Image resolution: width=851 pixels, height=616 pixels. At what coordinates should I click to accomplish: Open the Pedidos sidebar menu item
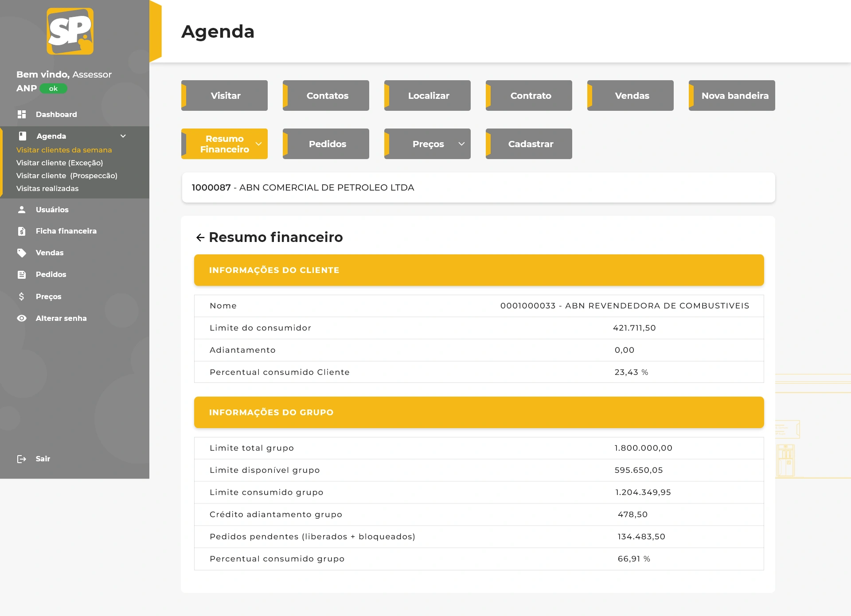tap(51, 274)
